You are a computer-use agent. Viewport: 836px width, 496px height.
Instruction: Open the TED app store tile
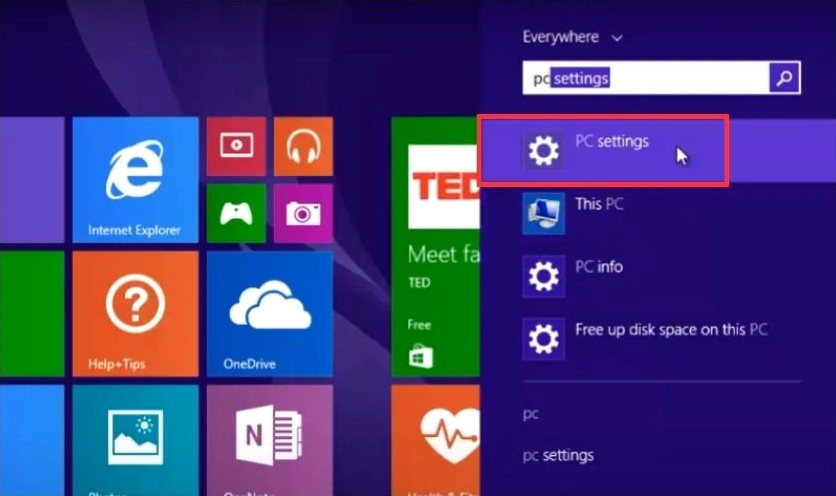[x=436, y=245]
